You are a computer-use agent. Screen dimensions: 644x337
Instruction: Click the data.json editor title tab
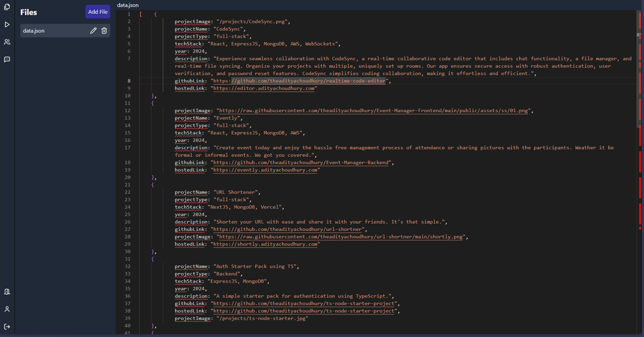pos(128,5)
